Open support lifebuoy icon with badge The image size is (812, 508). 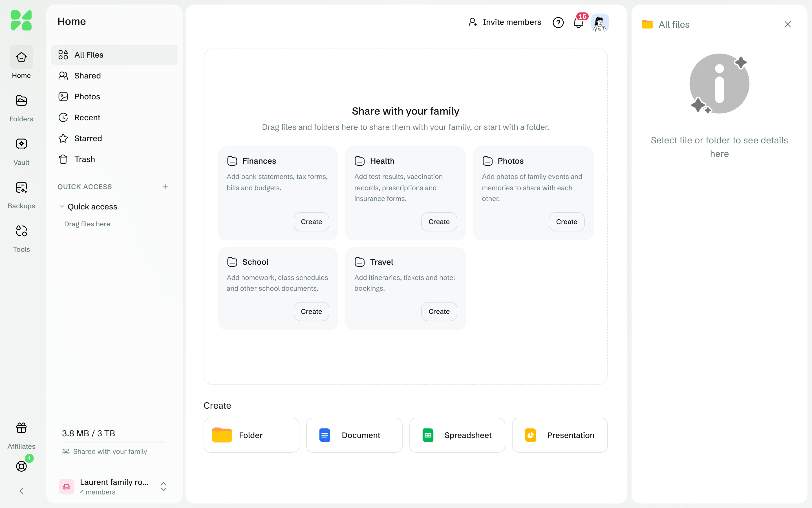click(x=21, y=466)
